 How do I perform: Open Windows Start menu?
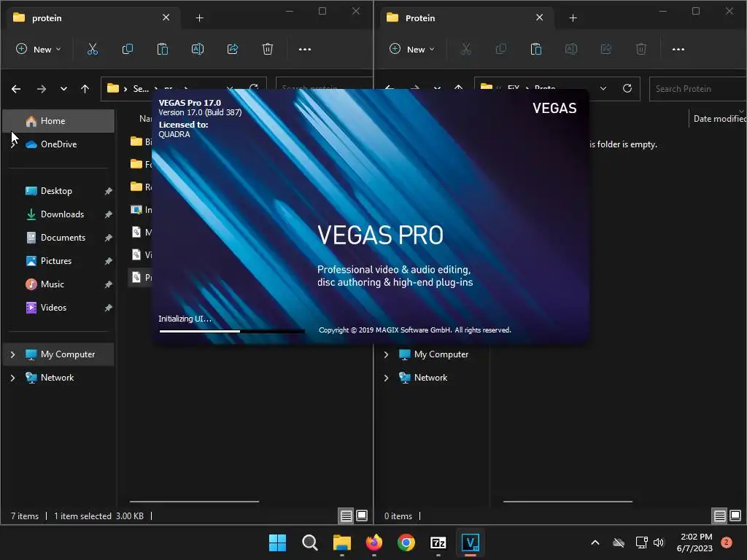(x=278, y=542)
